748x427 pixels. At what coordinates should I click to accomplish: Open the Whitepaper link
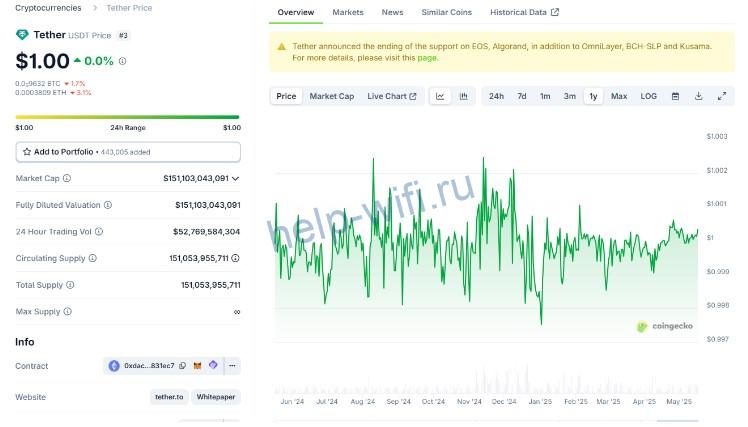pos(216,397)
